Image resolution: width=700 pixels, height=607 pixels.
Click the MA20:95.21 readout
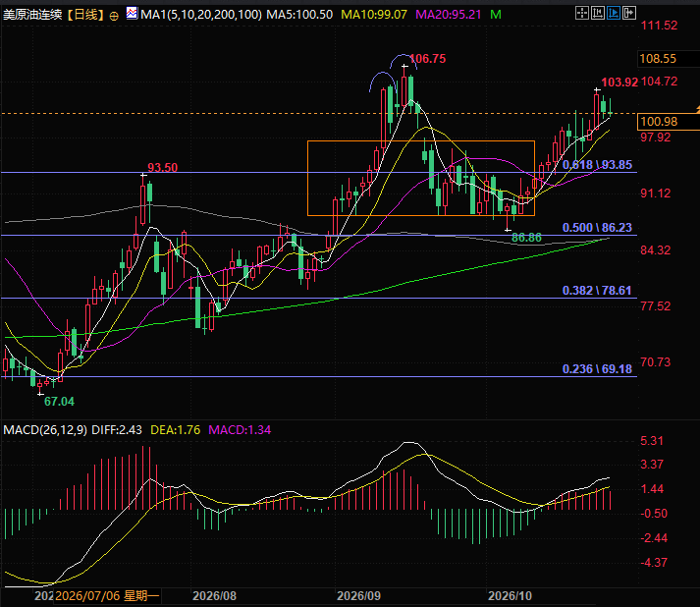click(449, 15)
